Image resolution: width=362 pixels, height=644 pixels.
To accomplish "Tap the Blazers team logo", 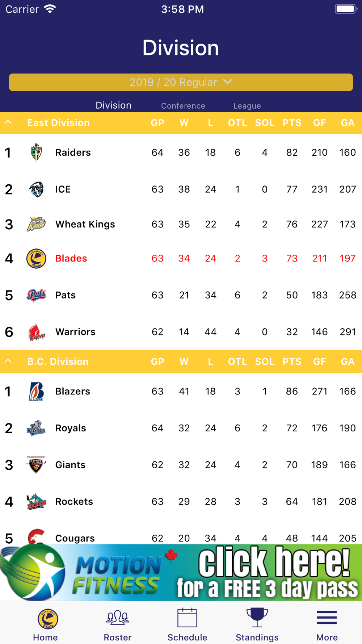I will (36, 392).
